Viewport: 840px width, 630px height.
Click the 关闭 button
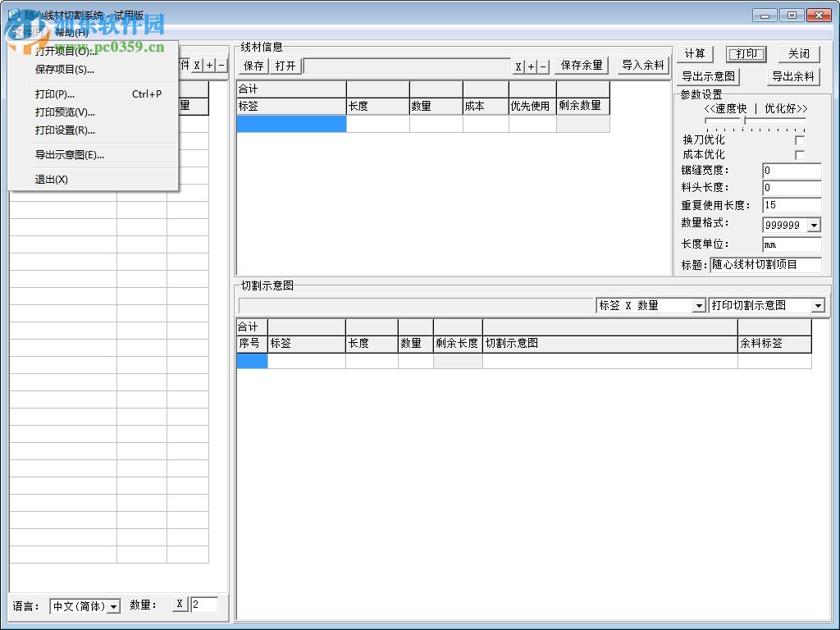[x=799, y=53]
